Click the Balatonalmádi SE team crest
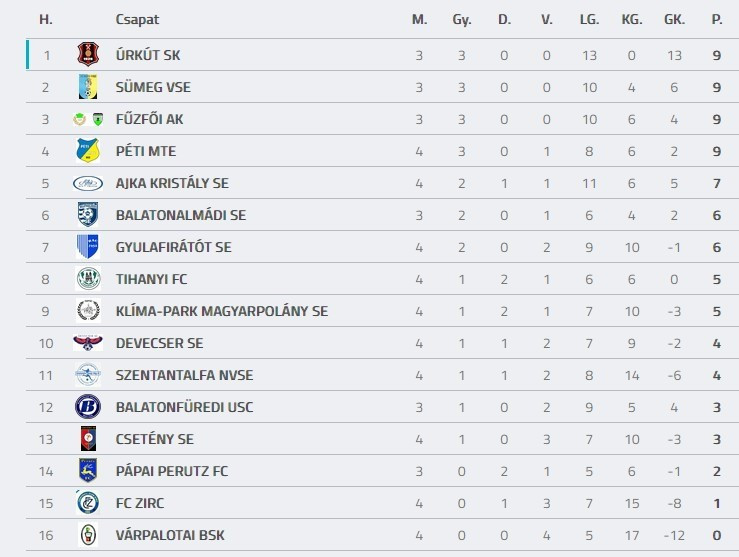This screenshot has height=557, width=739. [88, 215]
